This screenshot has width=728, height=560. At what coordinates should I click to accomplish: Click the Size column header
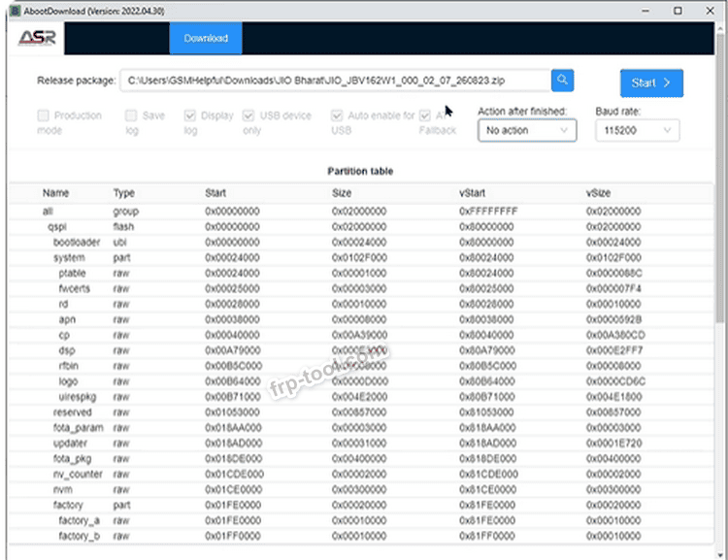point(342,193)
